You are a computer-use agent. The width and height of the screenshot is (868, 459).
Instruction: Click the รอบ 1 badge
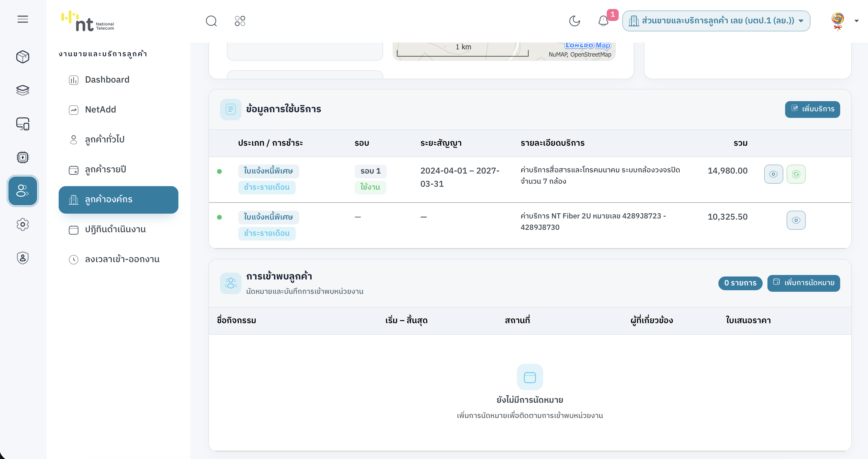(370, 171)
